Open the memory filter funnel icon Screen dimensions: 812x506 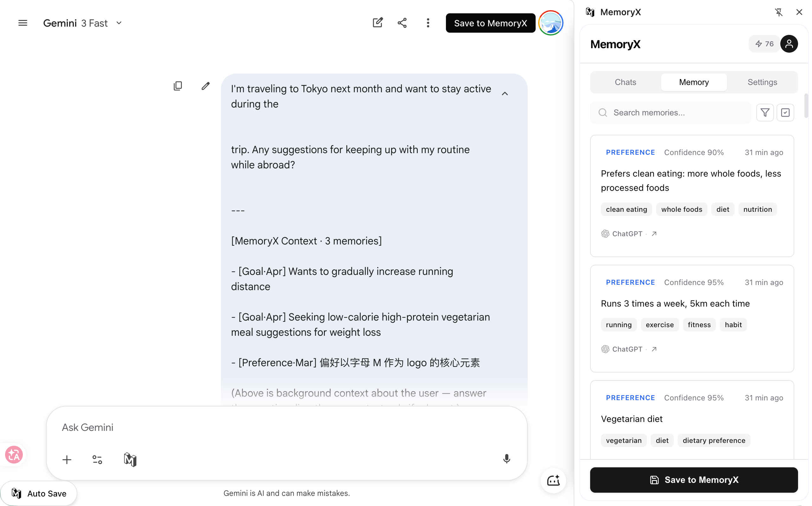tap(765, 113)
